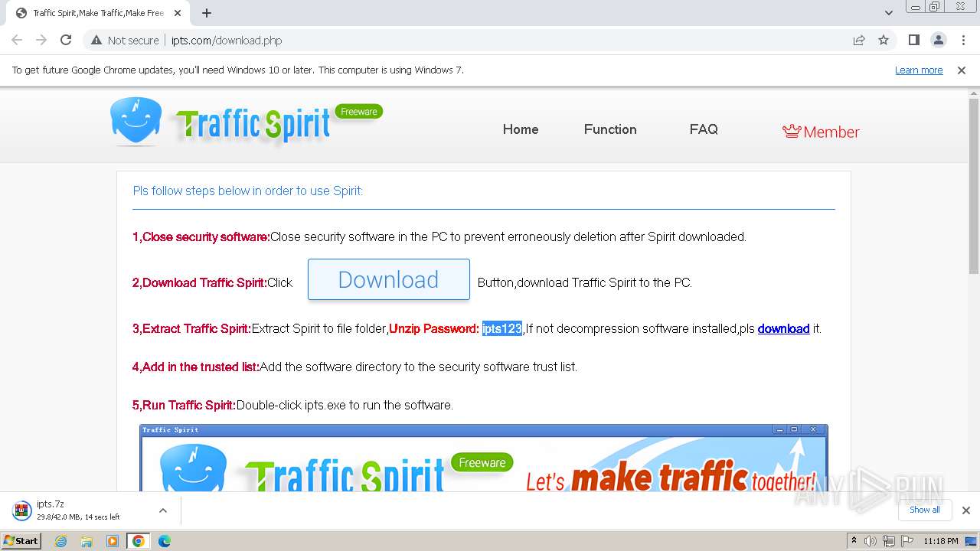Click the Download button for Traffic Spirit
The width and height of the screenshot is (980, 551).
point(389,279)
